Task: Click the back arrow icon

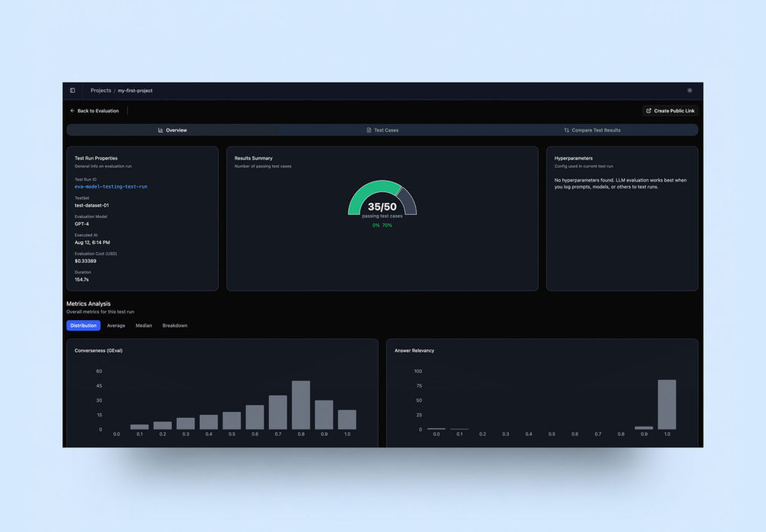Action: tap(72, 111)
